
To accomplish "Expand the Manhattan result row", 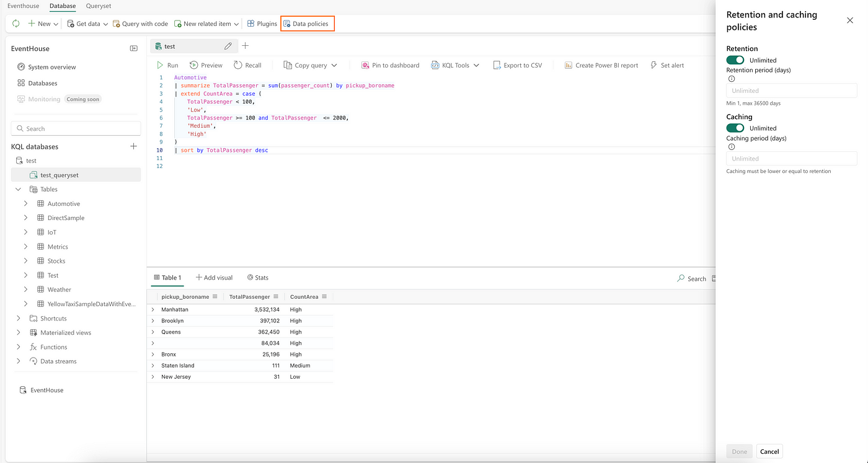I will (x=153, y=309).
